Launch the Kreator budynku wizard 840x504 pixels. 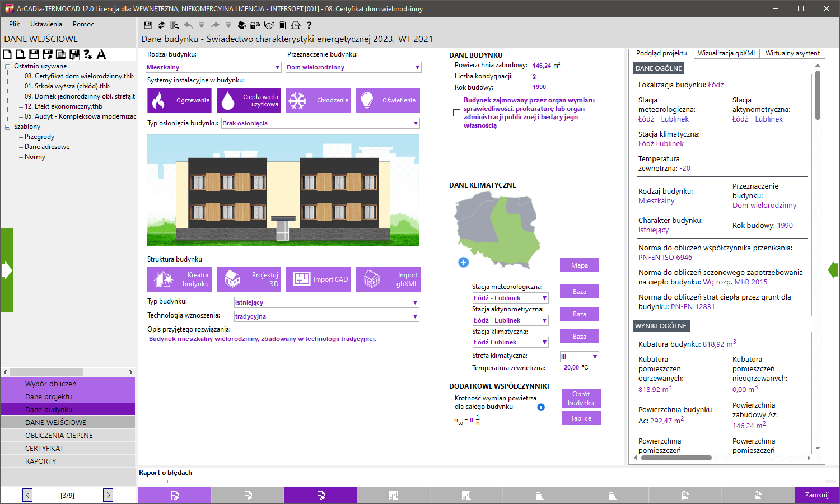click(x=180, y=279)
